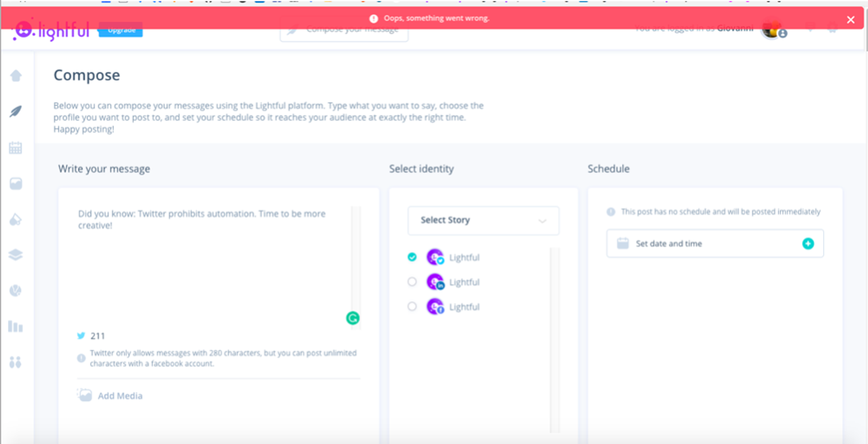The width and height of the screenshot is (868, 444).
Task: Click the Grammarly icon in message box
Action: [x=352, y=318]
